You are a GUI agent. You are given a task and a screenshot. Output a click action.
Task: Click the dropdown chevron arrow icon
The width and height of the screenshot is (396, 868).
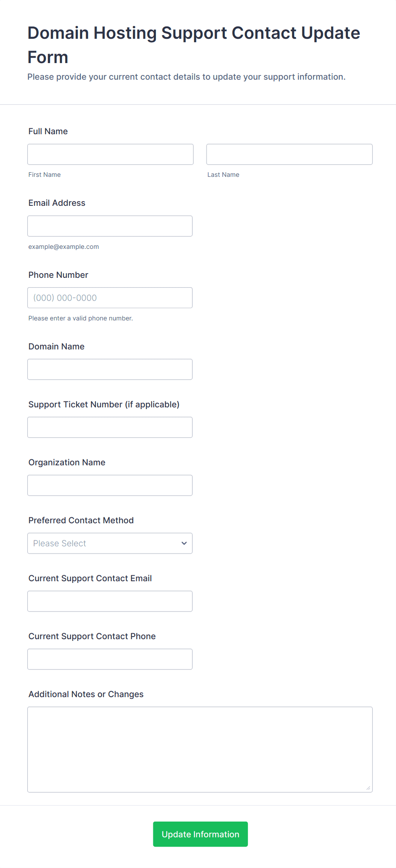pos(184,543)
